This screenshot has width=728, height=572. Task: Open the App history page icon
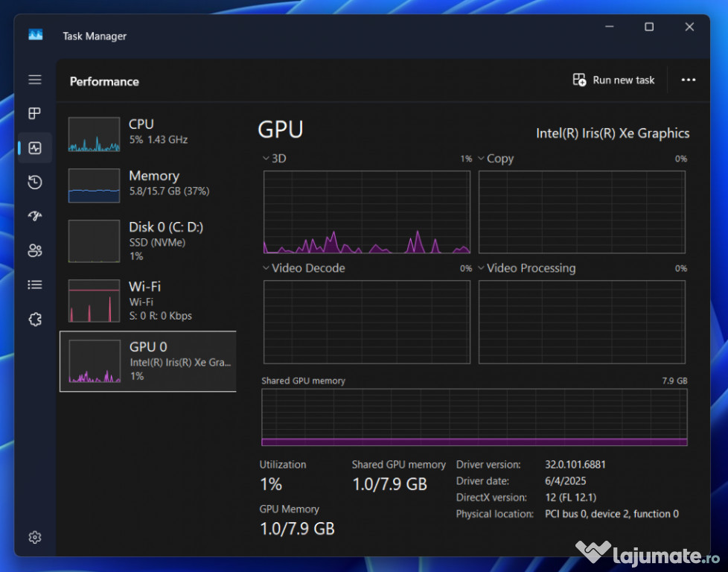(35, 182)
